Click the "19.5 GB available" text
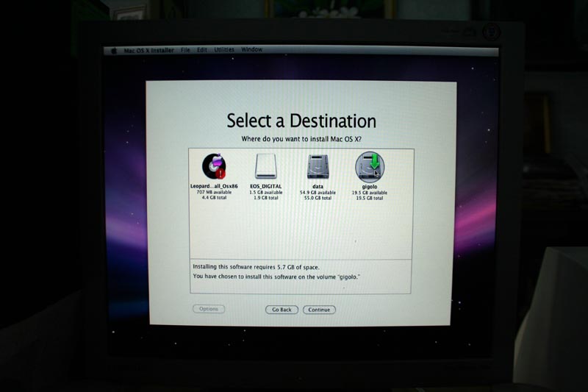Image resolution: width=588 pixels, height=392 pixels. click(x=370, y=193)
